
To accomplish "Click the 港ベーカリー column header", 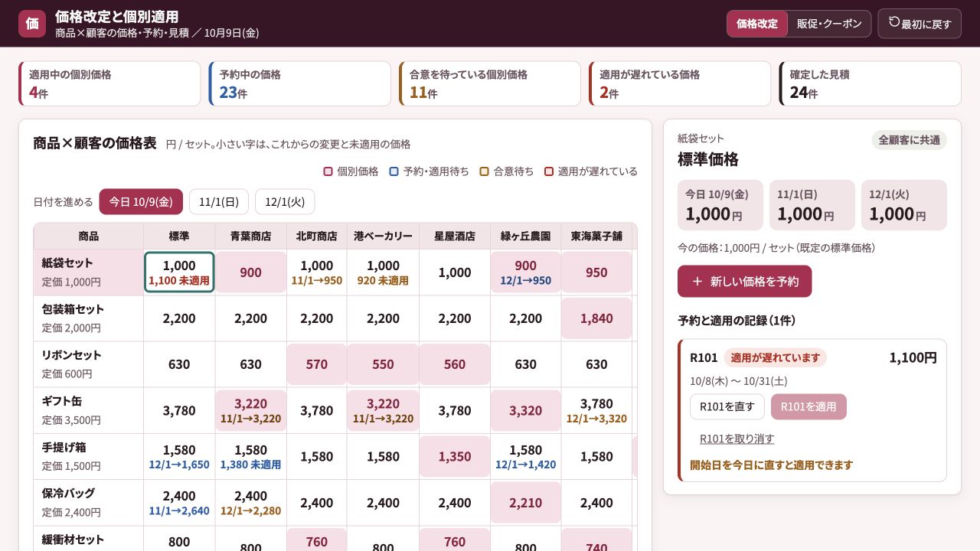I will coord(383,236).
